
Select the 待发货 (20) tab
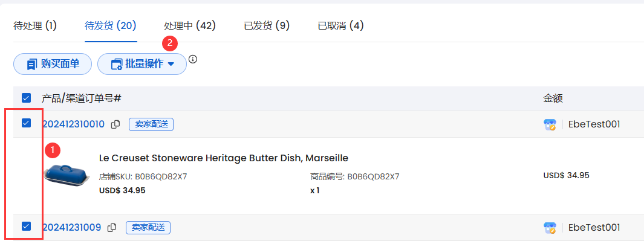[x=111, y=26]
